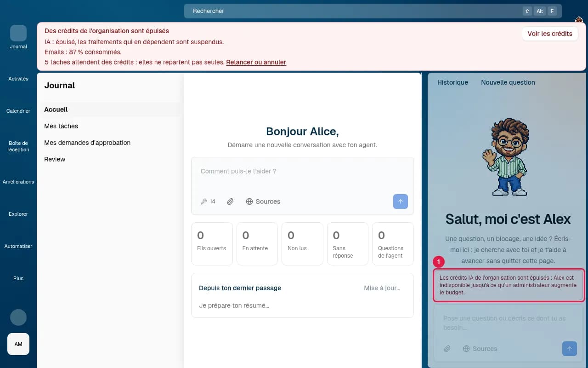Click the 'Emails : 87 % consommés.' line

[x=83, y=52]
